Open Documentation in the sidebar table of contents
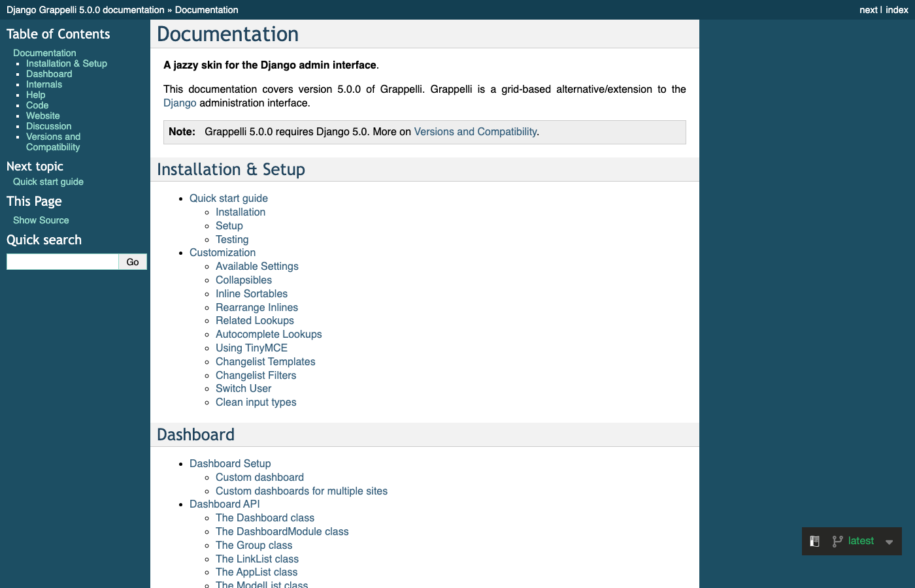Screen dimensions: 915x588 pyautogui.click(x=44, y=53)
